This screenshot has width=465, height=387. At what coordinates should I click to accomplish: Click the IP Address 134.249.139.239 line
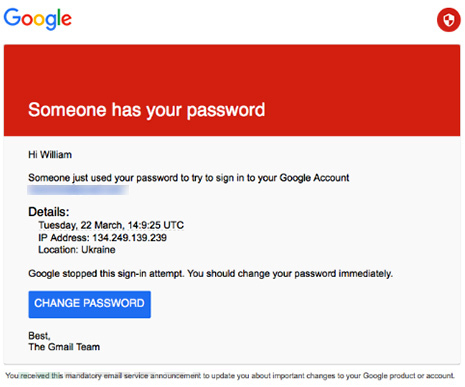[103, 238]
